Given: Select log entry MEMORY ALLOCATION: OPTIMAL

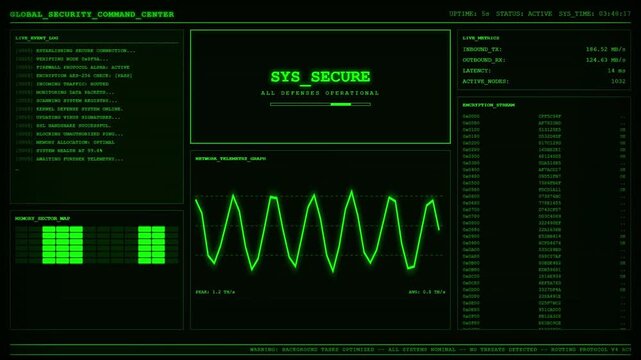Looking at the screenshot, I should (x=65, y=142).
